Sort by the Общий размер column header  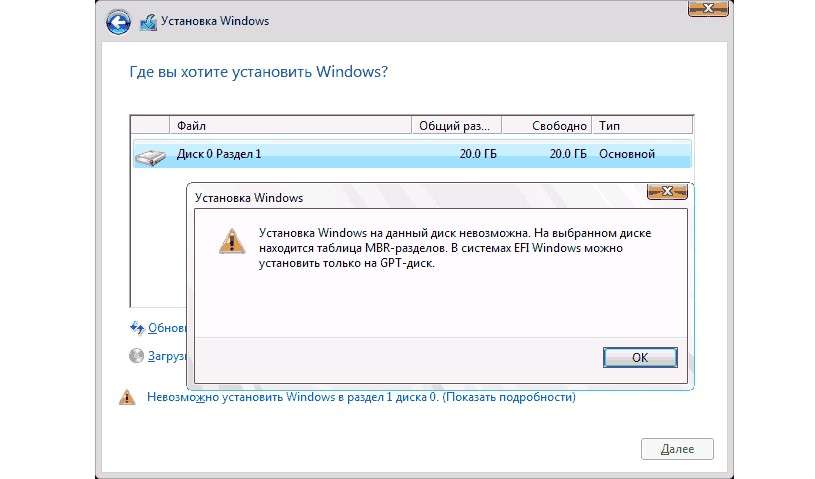[x=456, y=126]
